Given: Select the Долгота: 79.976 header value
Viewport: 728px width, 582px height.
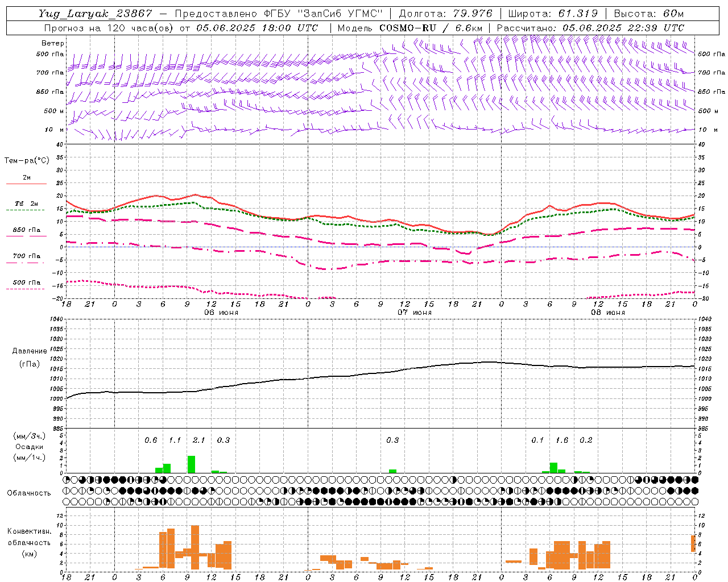Looking at the screenshot, I should pyautogui.click(x=446, y=14).
